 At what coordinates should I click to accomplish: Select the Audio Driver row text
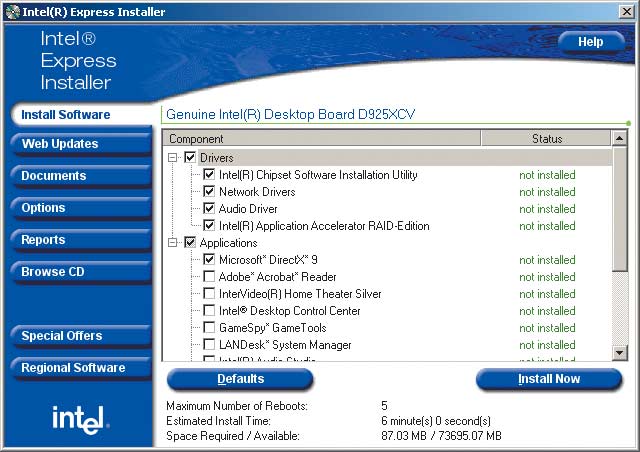[248, 209]
